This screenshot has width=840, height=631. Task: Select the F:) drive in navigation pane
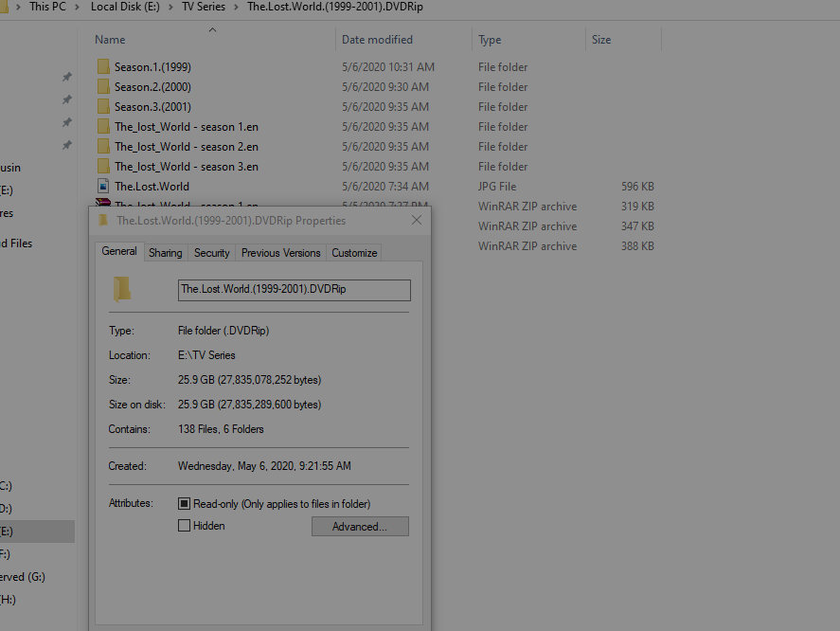click(6, 554)
